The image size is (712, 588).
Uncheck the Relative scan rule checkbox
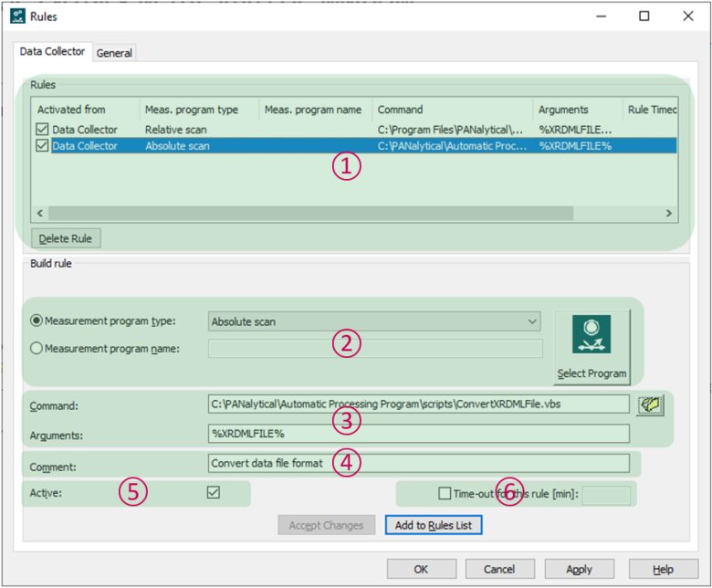(42, 130)
